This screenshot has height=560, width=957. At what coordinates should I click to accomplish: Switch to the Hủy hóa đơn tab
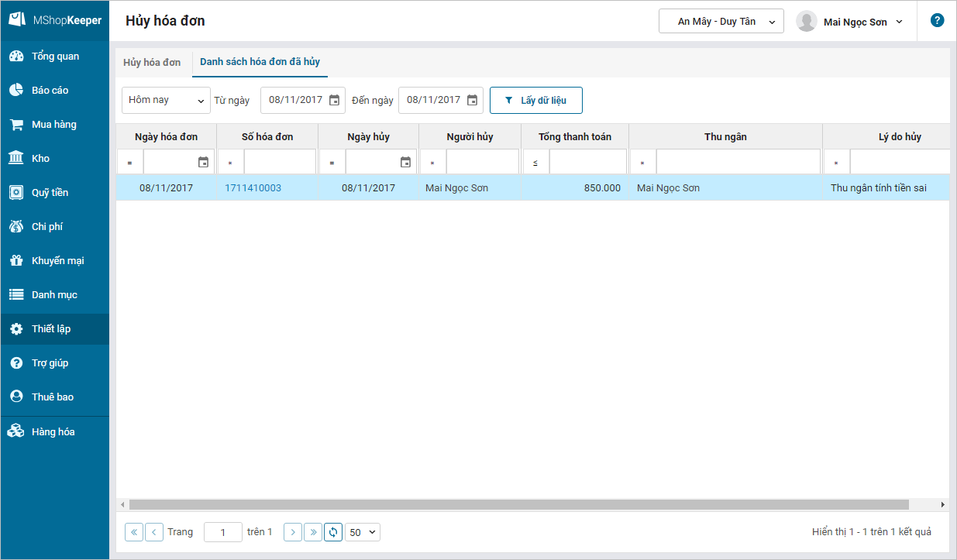(152, 62)
